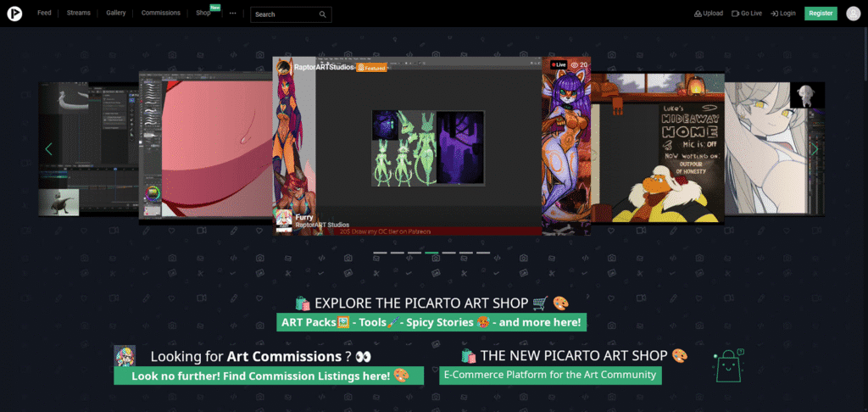Screen dimensions: 868x412
Task: Open the Commissions page
Action: [x=160, y=13]
